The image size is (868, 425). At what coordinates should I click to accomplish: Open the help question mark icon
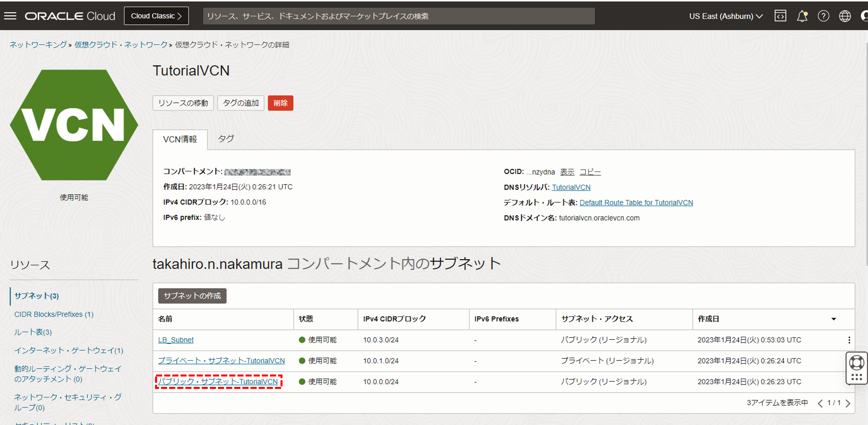(x=823, y=16)
